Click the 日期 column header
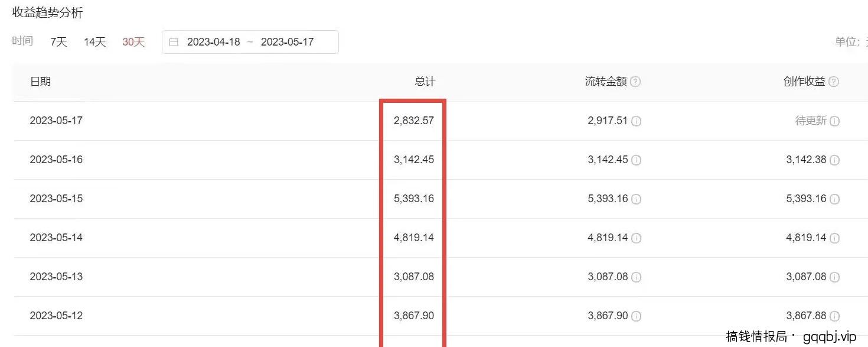Image resolution: width=868 pixels, height=347 pixels. click(x=40, y=82)
